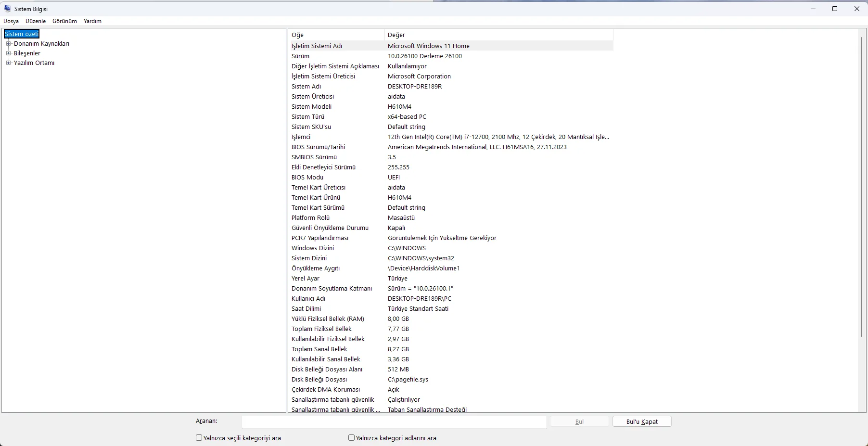The width and height of the screenshot is (868, 446).
Task: Open the Yardım menu
Action: pyautogui.click(x=92, y=21)
